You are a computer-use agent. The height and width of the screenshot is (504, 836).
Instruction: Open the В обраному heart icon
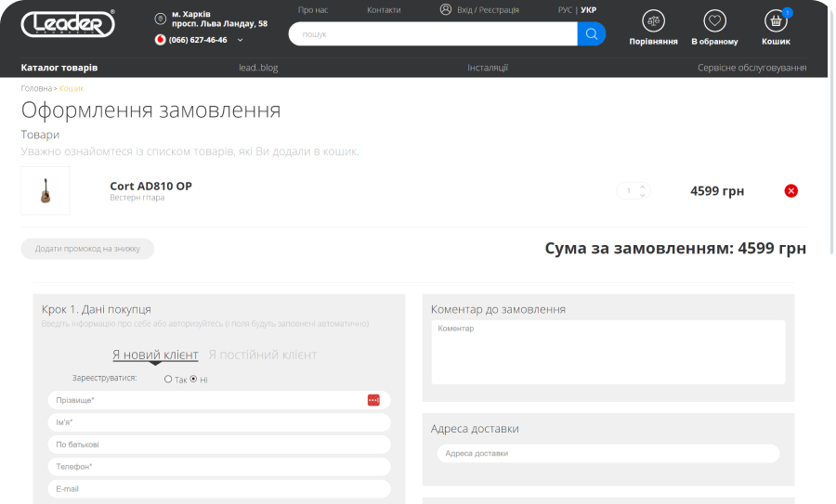(x=715, y=21)
